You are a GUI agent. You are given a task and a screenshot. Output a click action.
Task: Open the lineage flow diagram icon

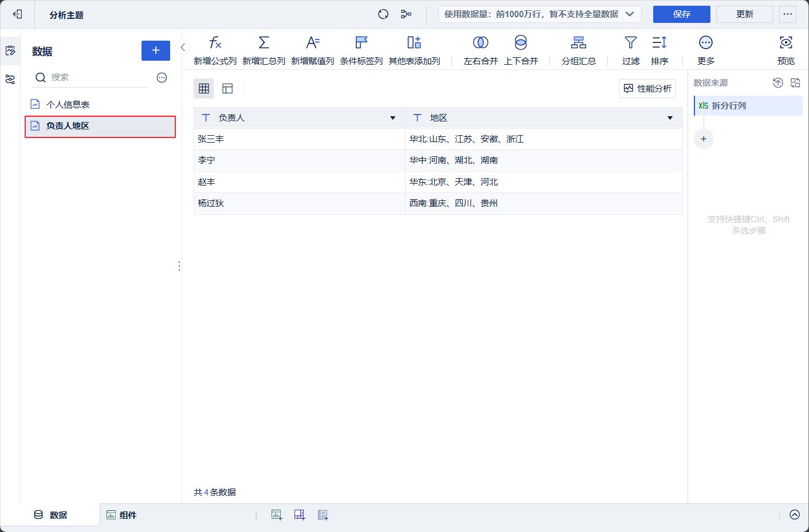(x=406, y=14)
